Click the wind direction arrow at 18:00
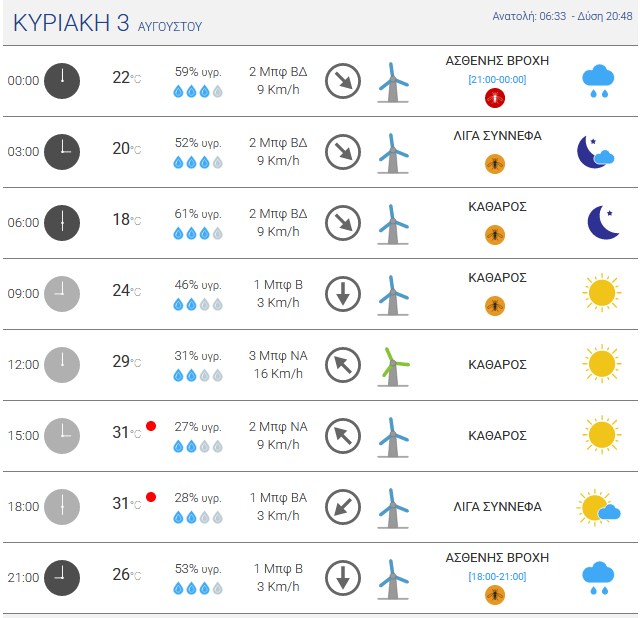This screenshot has height=618, width=640. 343,507
